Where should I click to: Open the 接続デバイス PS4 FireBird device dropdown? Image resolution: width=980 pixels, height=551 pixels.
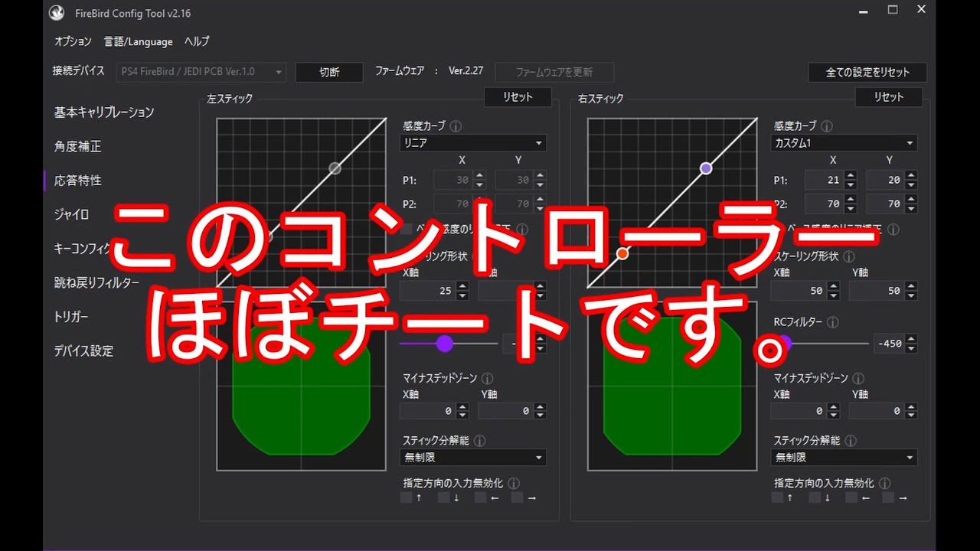[202, 72]
